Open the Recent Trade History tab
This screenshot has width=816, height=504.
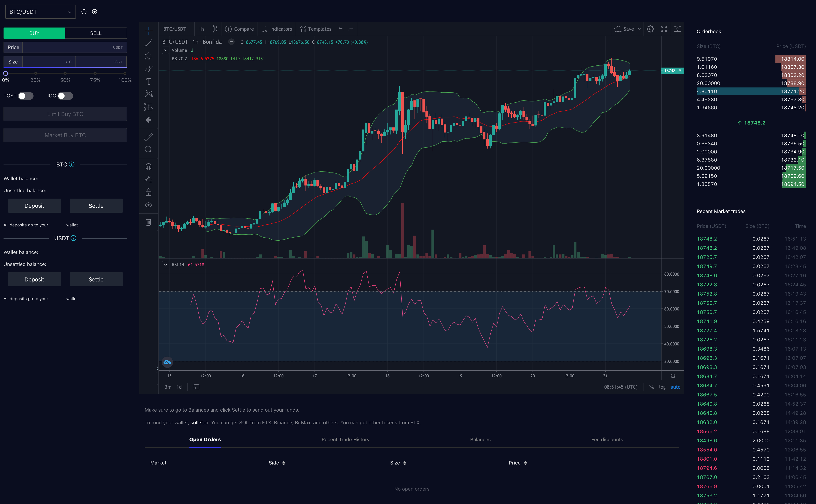345,439
